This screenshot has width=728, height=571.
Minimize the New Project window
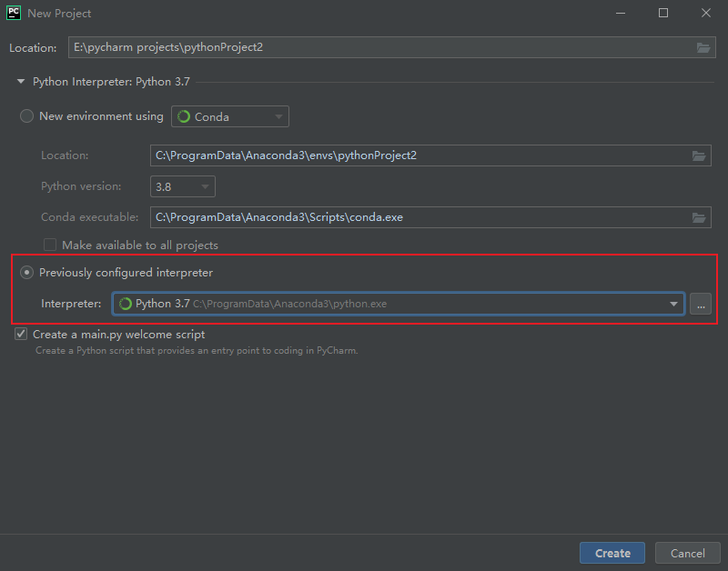tap(621, 13)
